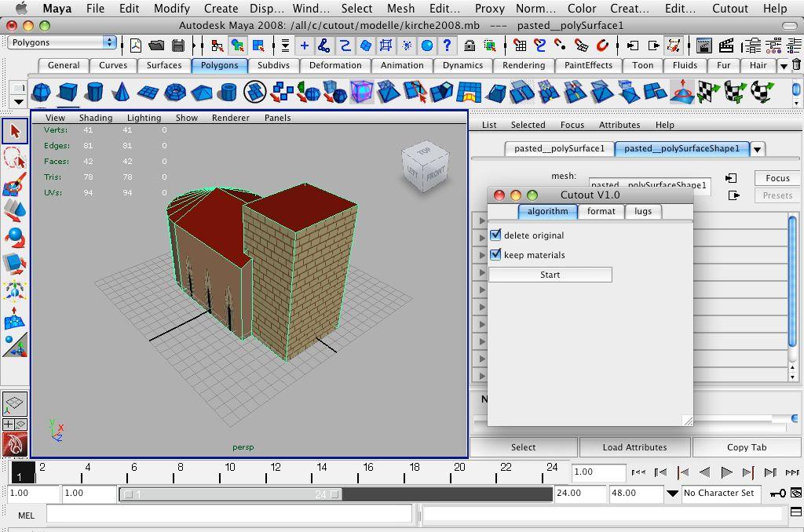Viewport: 804px width, 532px height.
Task: Open the File menu
Action: point(95,9)
